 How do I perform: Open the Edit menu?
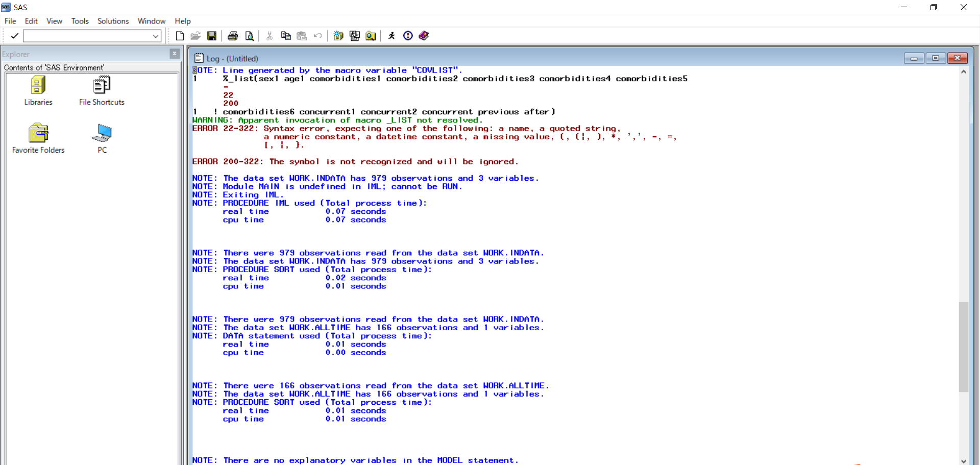[x=31, y=21]
